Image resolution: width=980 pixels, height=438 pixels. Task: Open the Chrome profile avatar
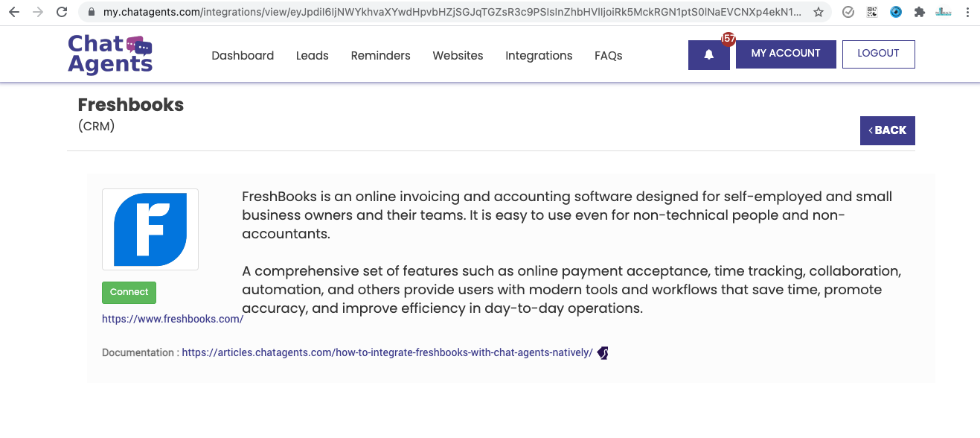click(944, 13)
